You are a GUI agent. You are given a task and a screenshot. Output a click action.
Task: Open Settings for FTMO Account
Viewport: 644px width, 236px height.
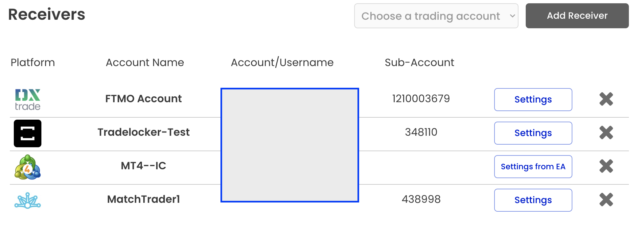pos(533,100)
